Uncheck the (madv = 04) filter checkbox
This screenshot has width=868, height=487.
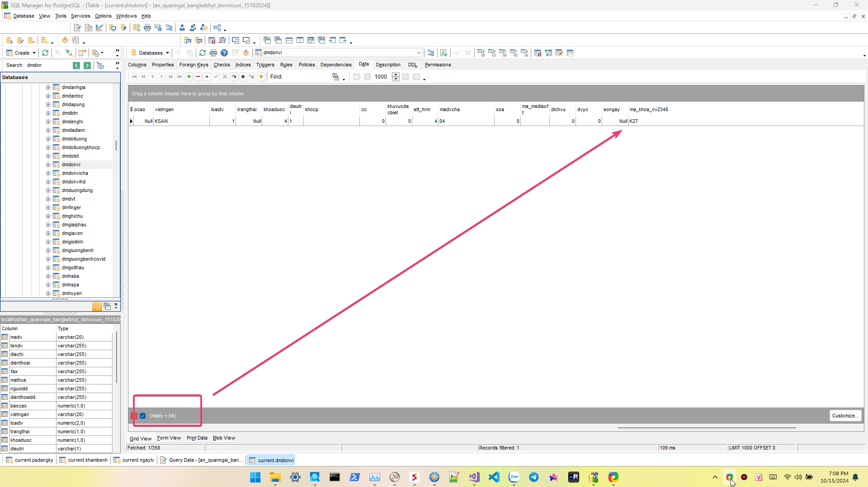point(143,416)
